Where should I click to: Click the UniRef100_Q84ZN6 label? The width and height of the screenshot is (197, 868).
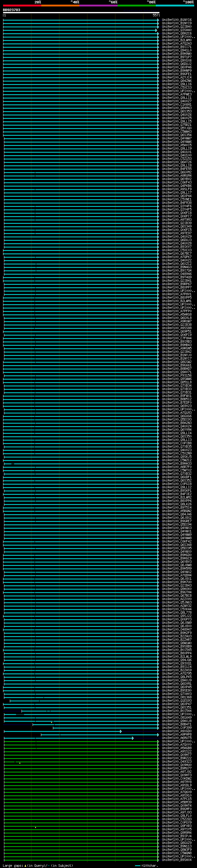coord(176,81)
